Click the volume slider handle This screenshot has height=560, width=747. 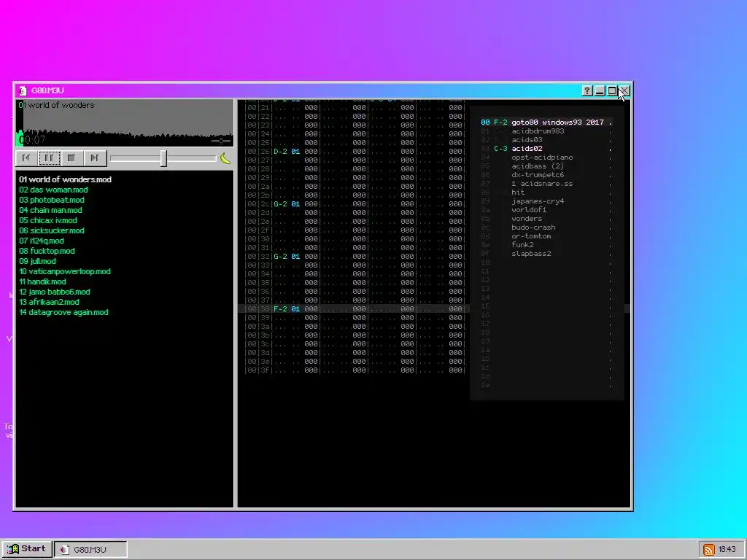coord(163,158)
